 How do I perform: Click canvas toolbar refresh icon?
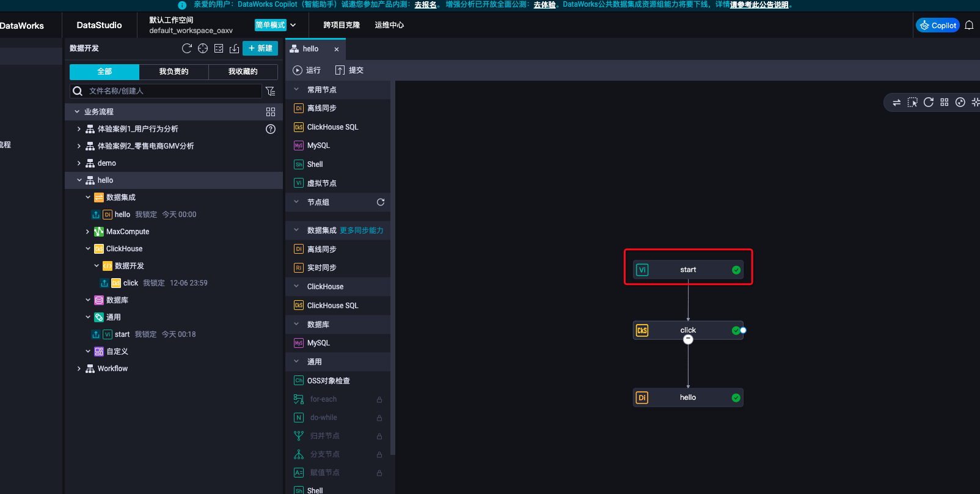pos(928,102)
